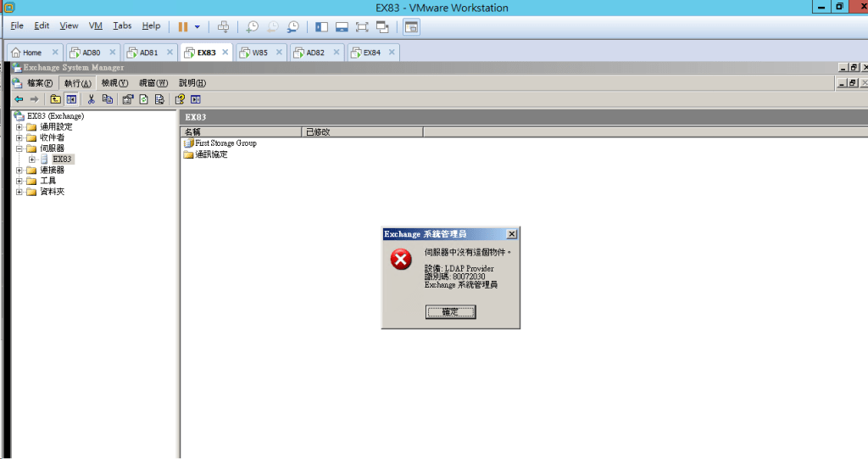Open Properties via the toolbar icon
This screenshot has width=868, height=459.
coord(128,99)
